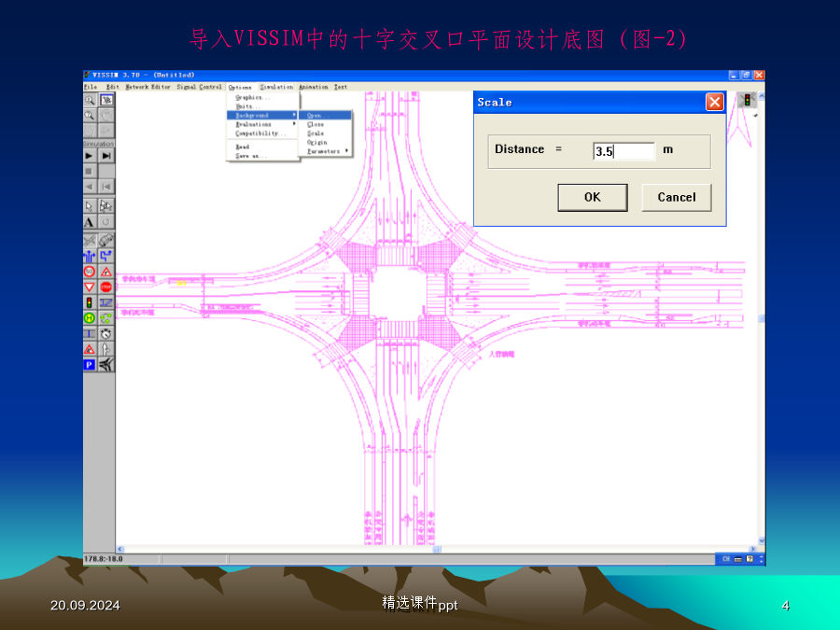This screenshot has width=840, height=630.
Task: Select the traffic signal heads tool
Action: tap(90, 302)
